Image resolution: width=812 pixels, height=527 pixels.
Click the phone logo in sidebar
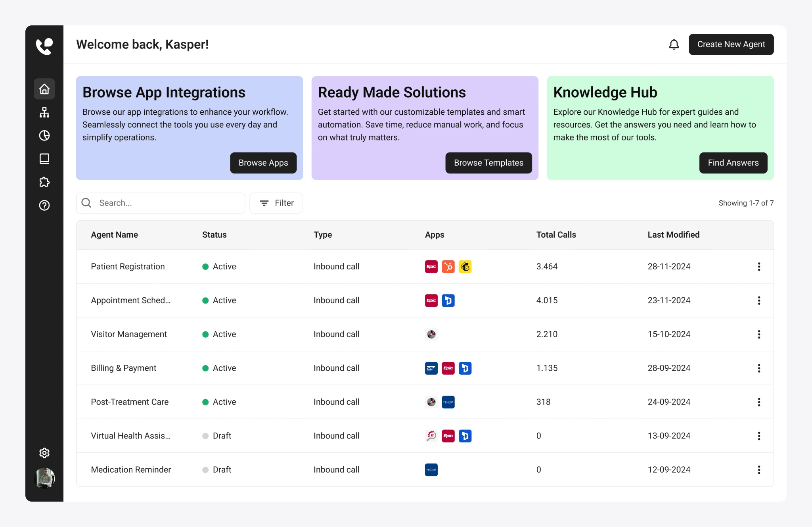point(44,46)
